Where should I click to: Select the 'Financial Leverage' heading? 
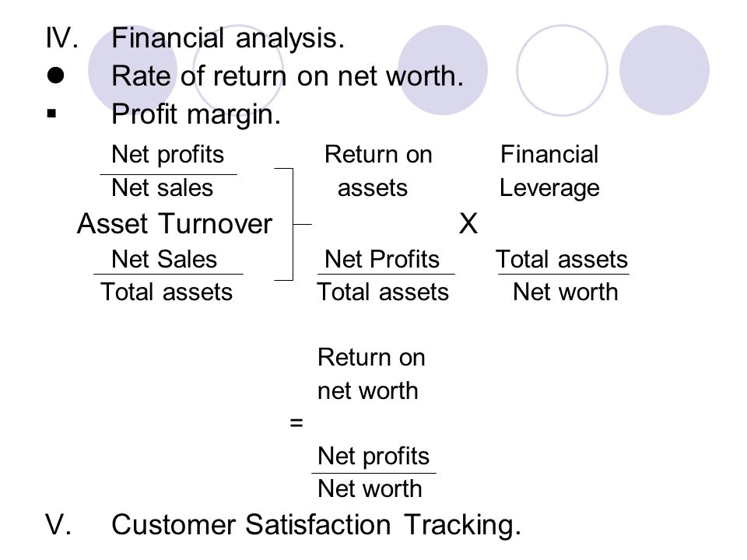click(549, 170)
